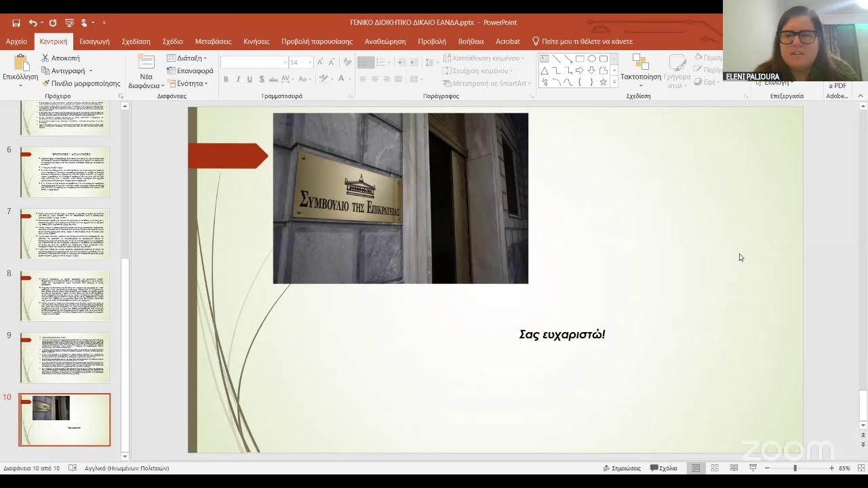This screenshot has width=868, height=488.
Task: Toggle underline formatting
Action: tap(250, 79)
